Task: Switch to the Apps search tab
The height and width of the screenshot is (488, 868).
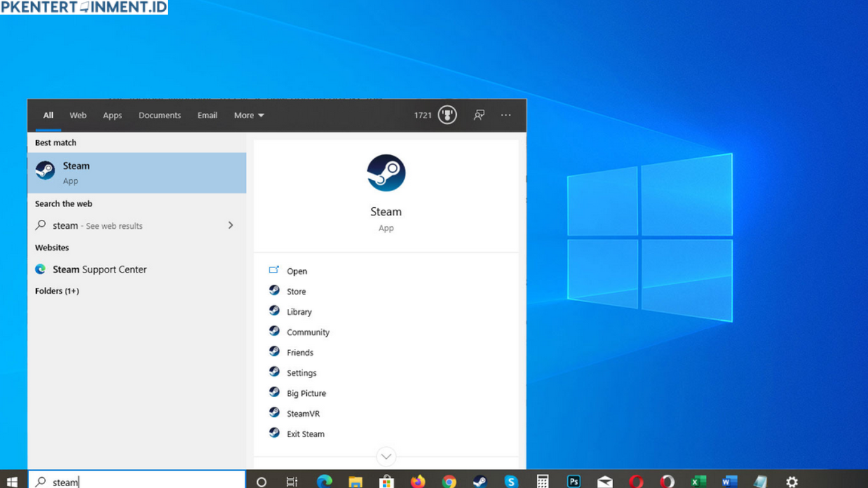Action: click(x=112, y=115)
